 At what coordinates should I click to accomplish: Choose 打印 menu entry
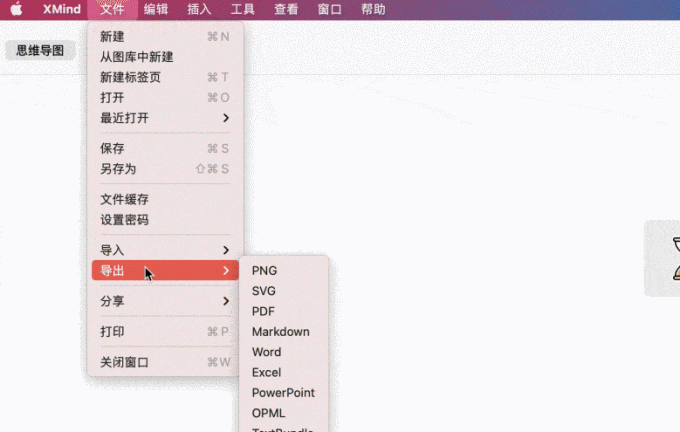[165, 332]
